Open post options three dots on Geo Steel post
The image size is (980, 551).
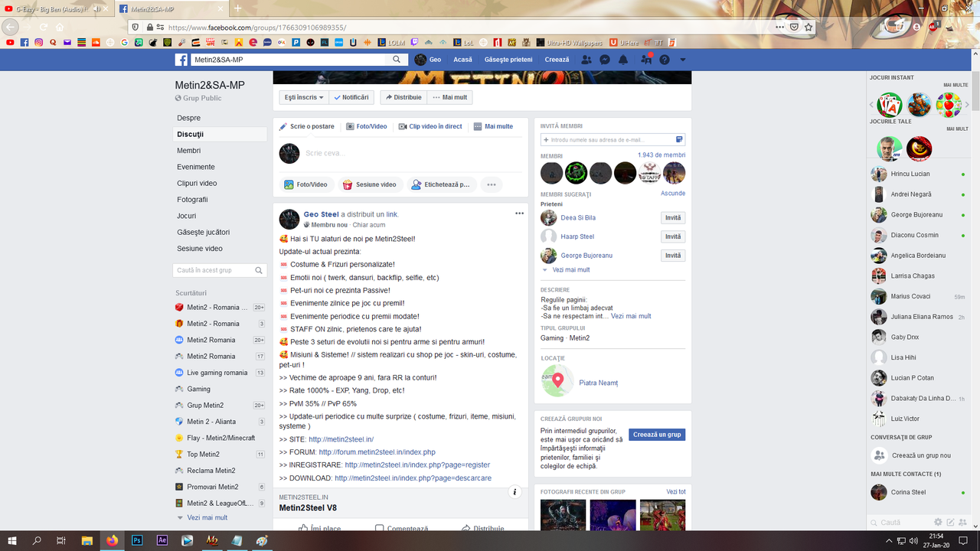click(x=519, y=214)
